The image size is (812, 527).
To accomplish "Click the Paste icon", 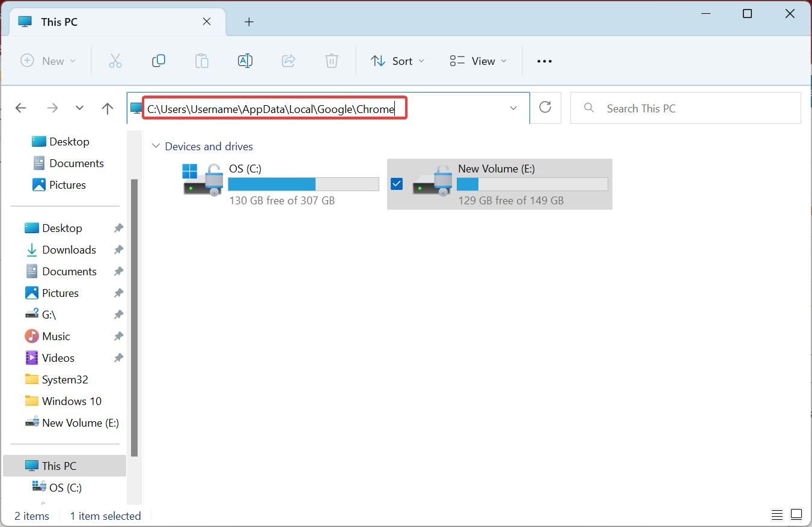I will [x=202, y=61].
